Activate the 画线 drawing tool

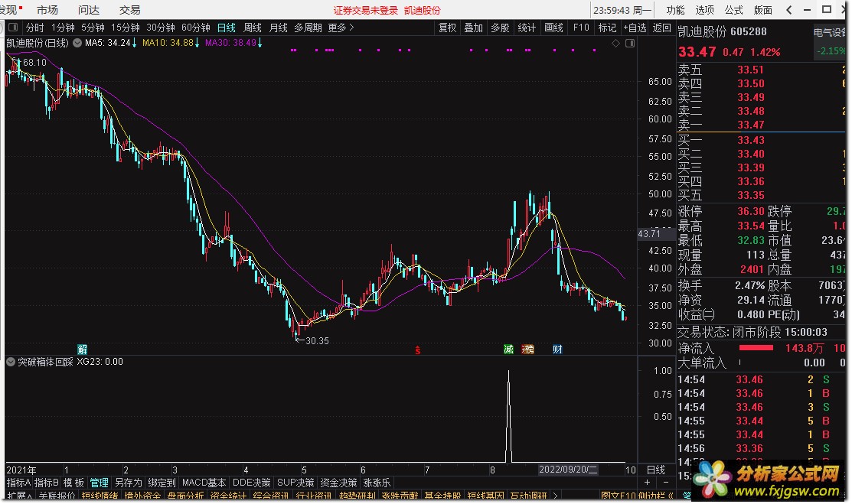553,28
